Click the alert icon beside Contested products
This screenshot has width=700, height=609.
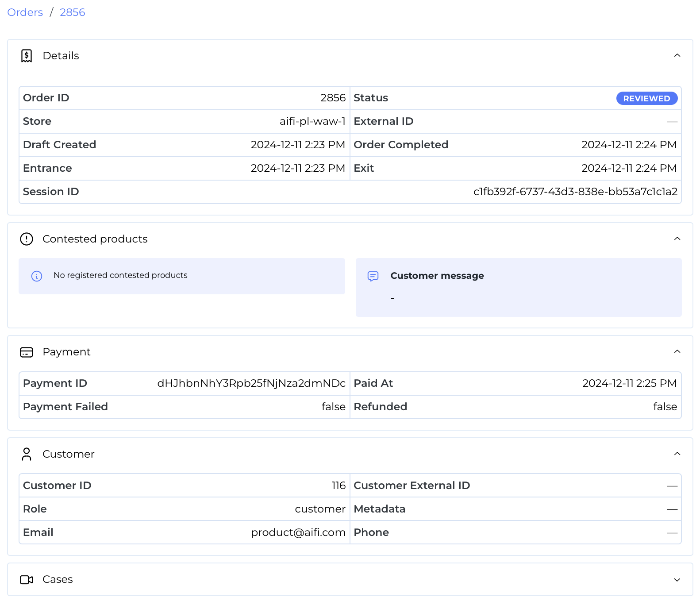pos(27,239)
